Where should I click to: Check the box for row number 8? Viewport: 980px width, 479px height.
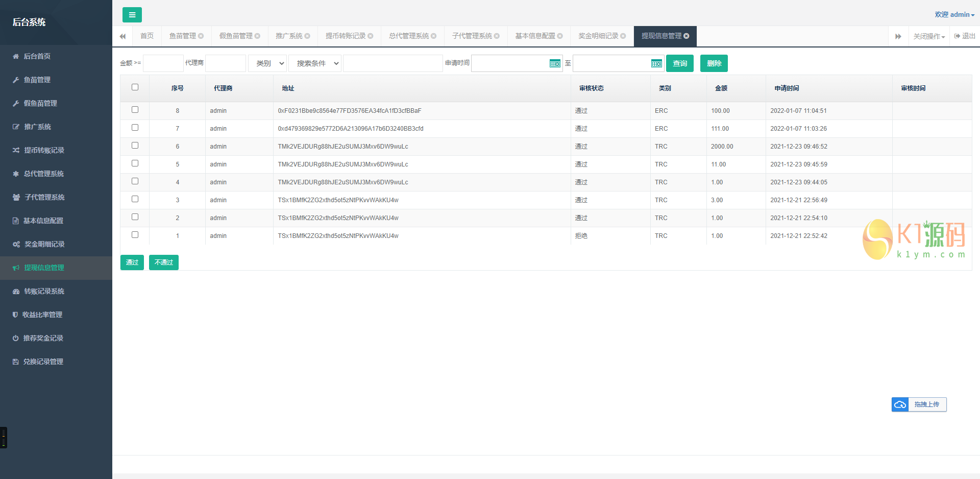click(x=135, y=110)
